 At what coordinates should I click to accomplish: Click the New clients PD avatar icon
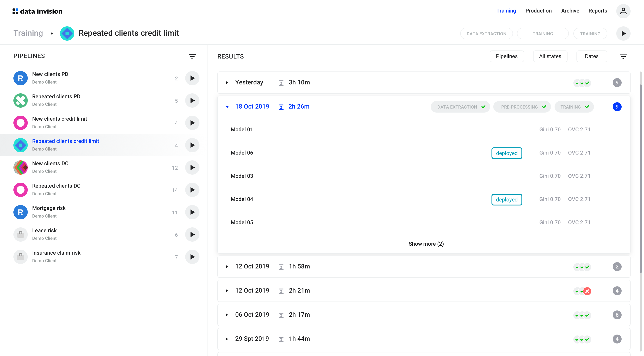21,78
